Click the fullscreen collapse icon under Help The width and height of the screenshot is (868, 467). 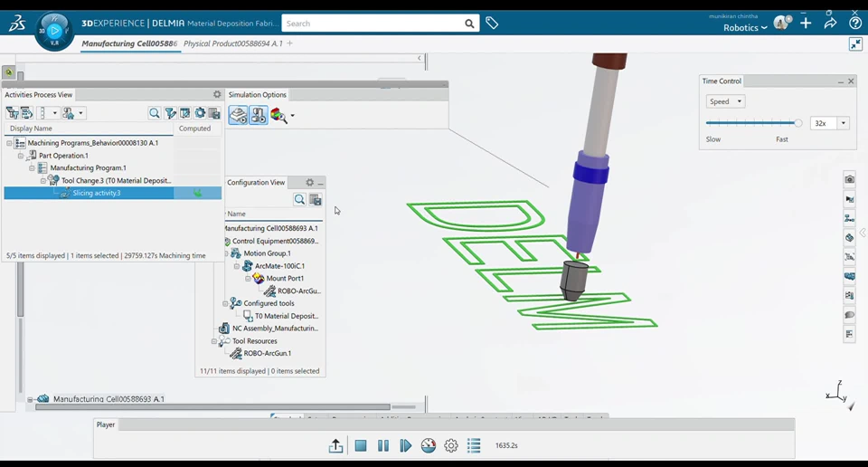[x=855, y=44]
